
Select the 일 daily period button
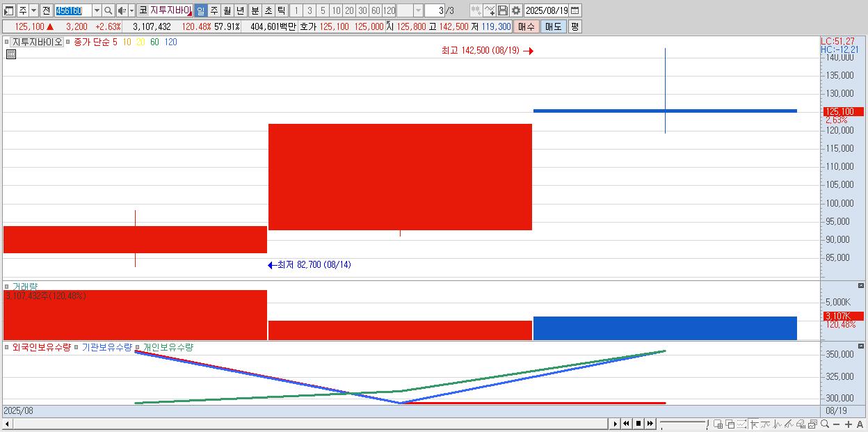200,10
